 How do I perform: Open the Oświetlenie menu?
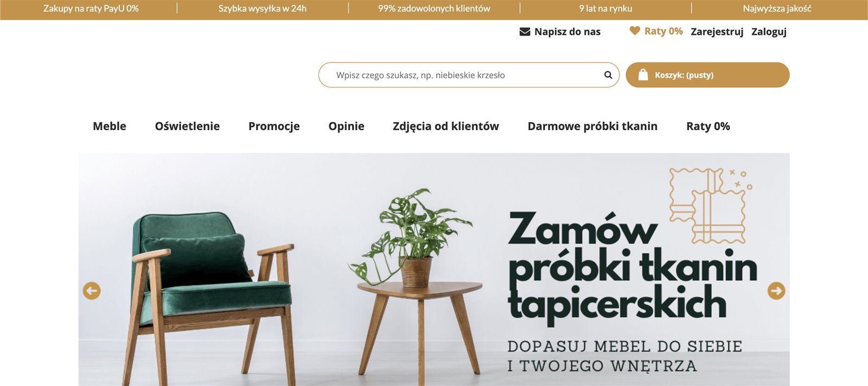tap(187, 126)
